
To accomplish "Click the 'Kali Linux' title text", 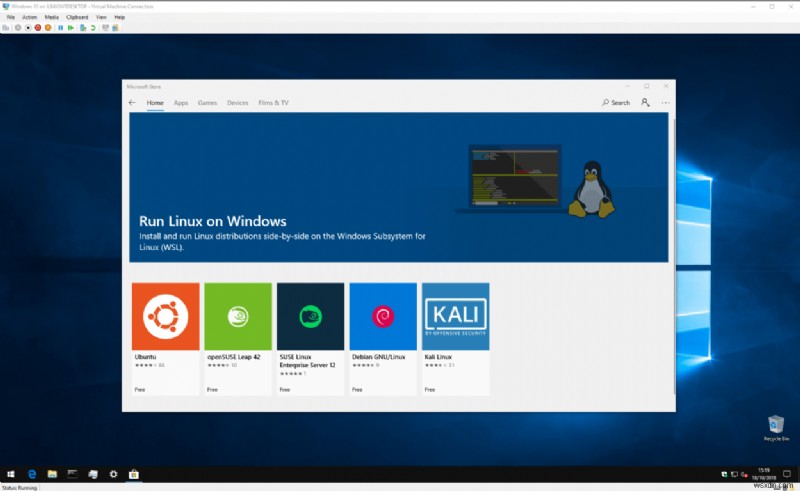I will point(438,357).
